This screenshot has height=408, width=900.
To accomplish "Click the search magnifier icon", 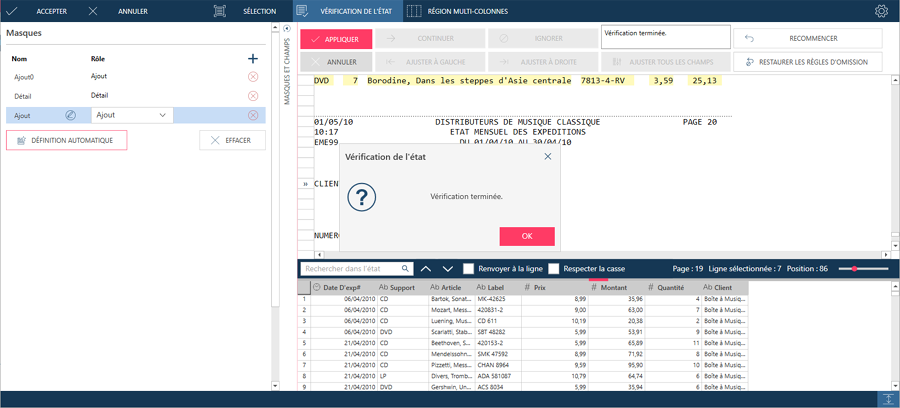I will (405, 269).
